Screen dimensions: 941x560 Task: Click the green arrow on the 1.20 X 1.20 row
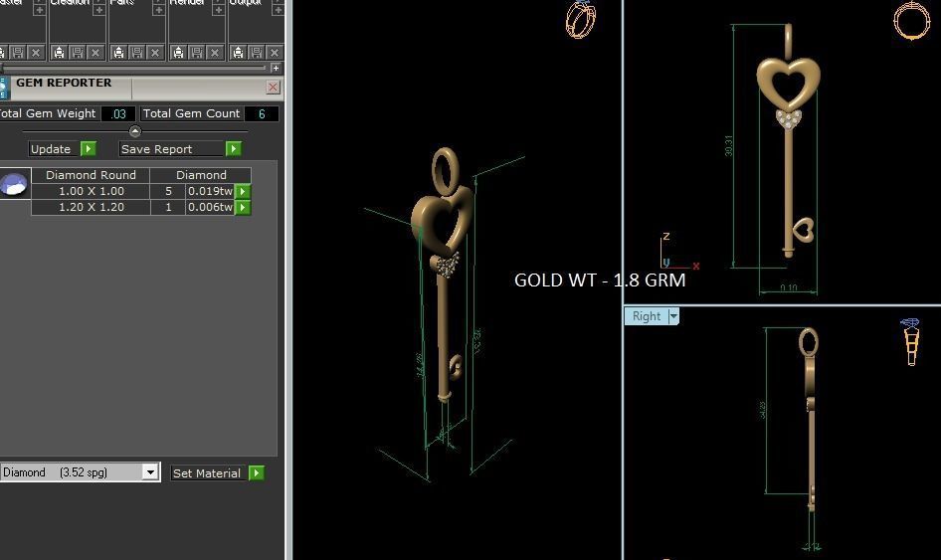tap(243, 207)
